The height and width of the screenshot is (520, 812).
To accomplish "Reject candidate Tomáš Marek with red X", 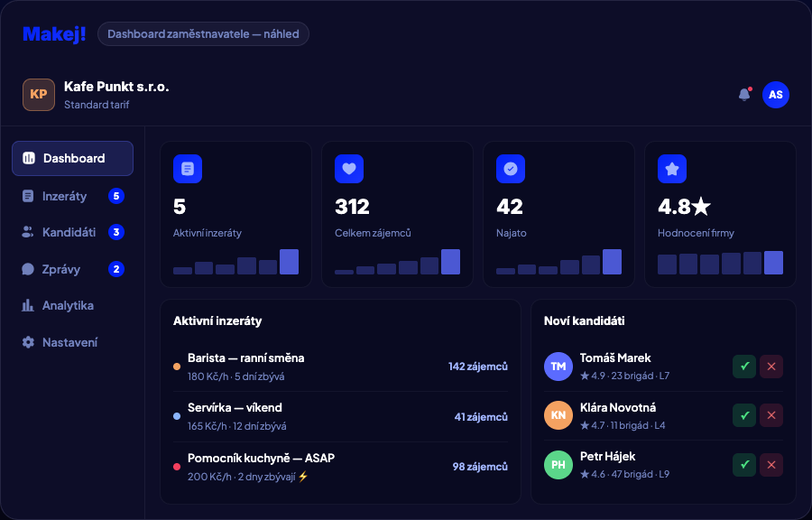I will 771,367.
